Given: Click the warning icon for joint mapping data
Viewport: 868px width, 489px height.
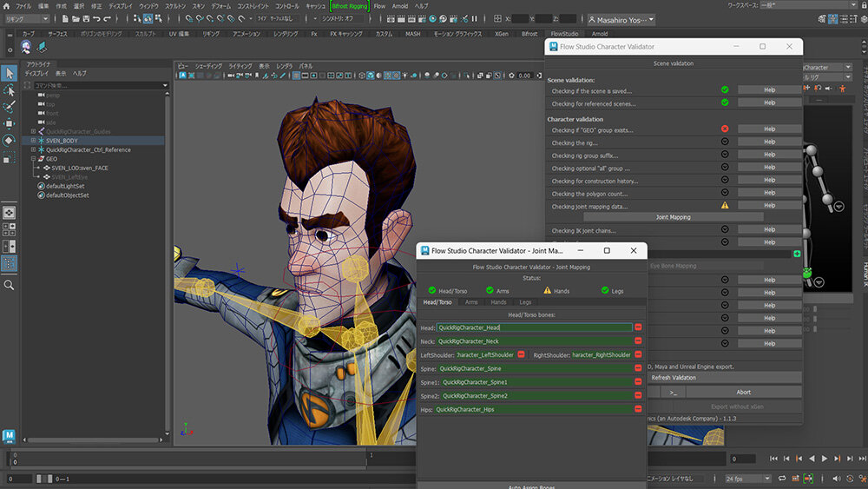Looking at the screenshot, I should pyautogui.click(x=725, y=206).
